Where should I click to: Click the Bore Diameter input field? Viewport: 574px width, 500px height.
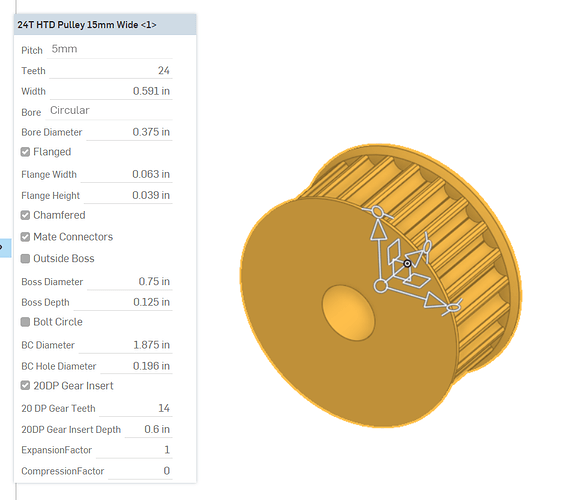click(x=129, y=132)
